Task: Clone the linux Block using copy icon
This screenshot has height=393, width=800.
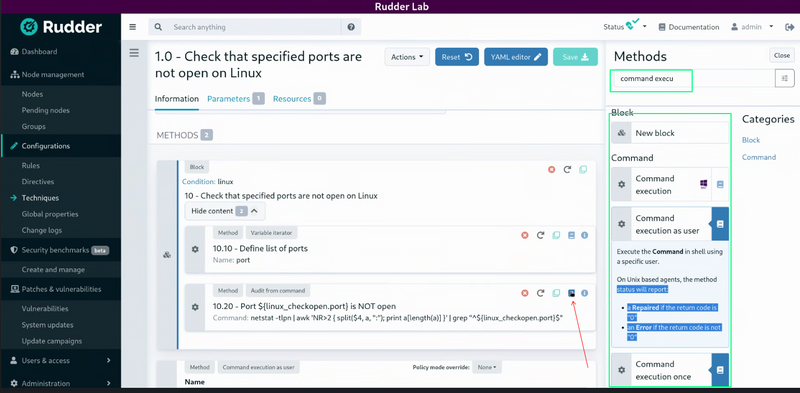Action: pos(583,169)
